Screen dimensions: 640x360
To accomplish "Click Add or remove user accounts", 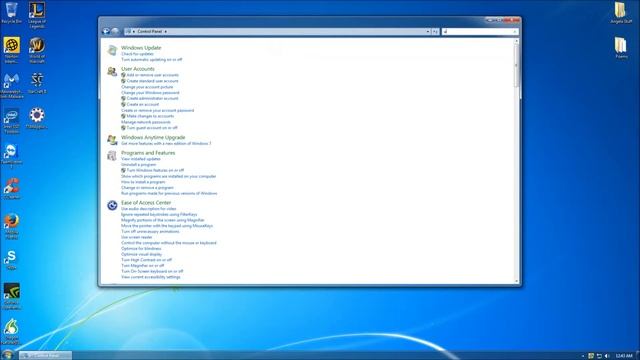I will 152,75.
